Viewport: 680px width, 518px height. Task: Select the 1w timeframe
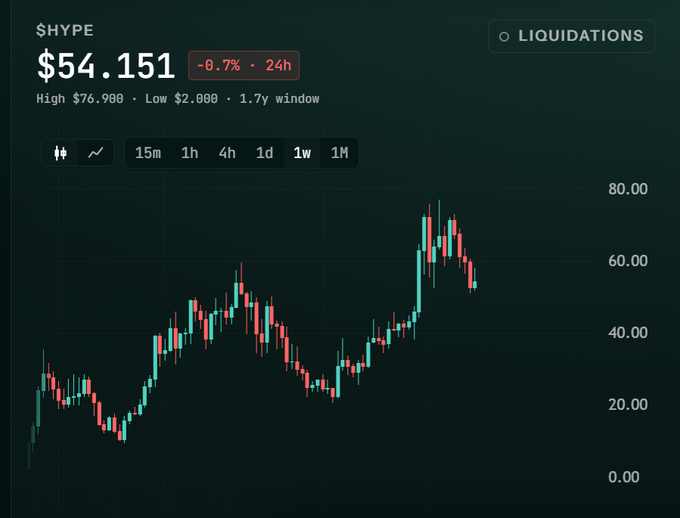click(302, 153)
